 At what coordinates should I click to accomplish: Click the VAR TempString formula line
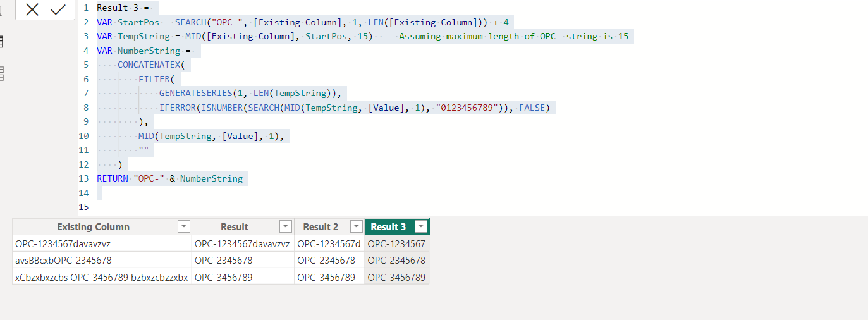pos(362,36)
